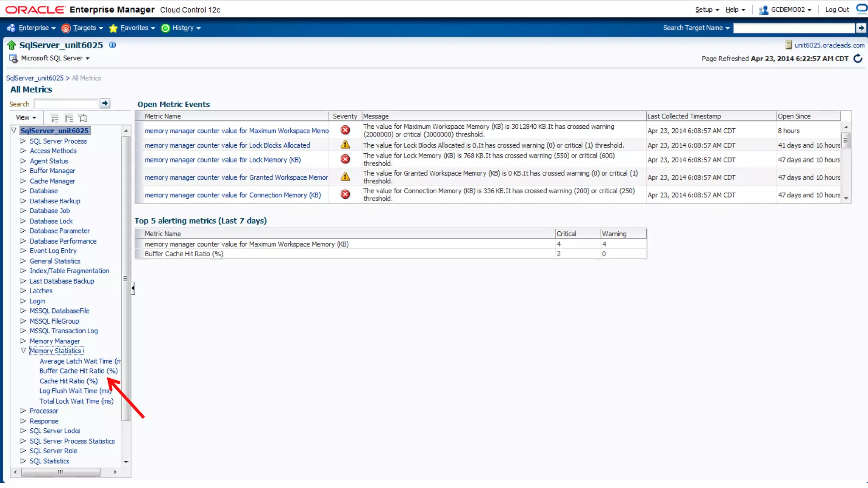868x488 pixels.
Task: Collapse the SqlServer_unit6025 root tree node
Action: pyautogui.click(x=14, y=130)
